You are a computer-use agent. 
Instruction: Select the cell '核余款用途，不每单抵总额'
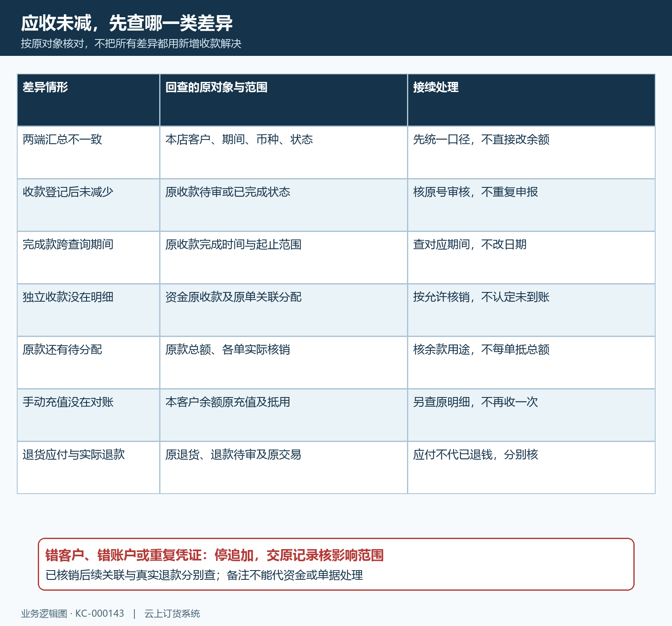(531, 363)
